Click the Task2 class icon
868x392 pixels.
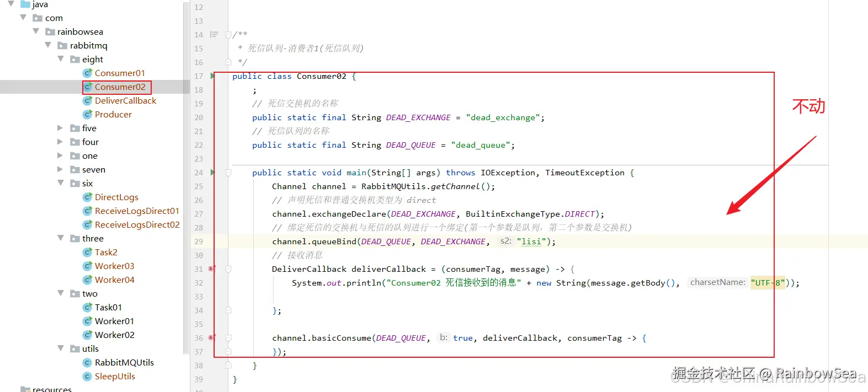pos(87,252)
